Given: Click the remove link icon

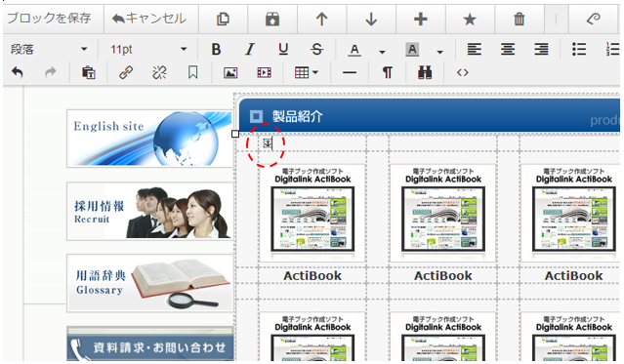Looking at the screenshot, I should click(159, 72).
